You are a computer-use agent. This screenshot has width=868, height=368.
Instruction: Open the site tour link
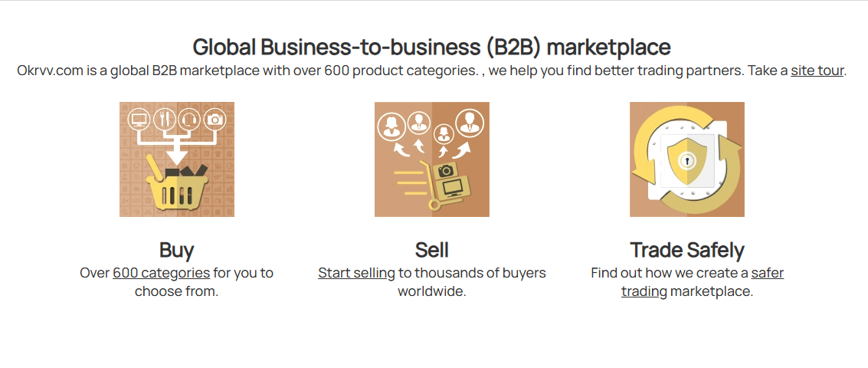pyautogui.click(x=817, y=71)
